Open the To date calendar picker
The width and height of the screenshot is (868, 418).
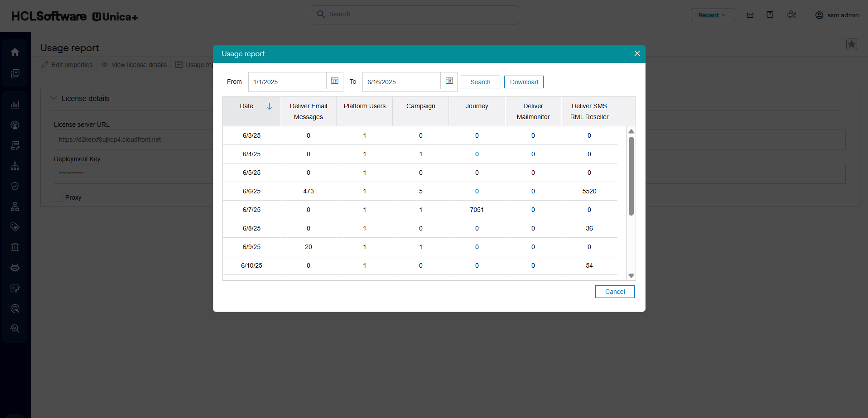449,81
